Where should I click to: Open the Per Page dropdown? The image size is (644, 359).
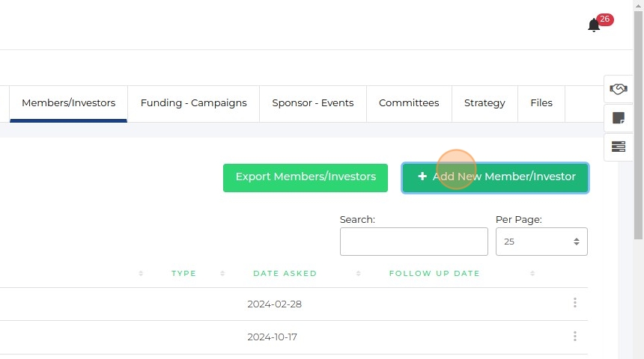541,242
